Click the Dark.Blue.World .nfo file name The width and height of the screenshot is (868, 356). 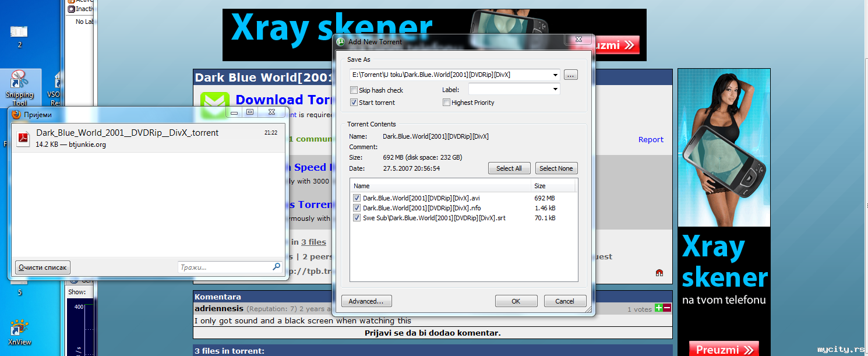pyautogui.click(x=422, y=208)
